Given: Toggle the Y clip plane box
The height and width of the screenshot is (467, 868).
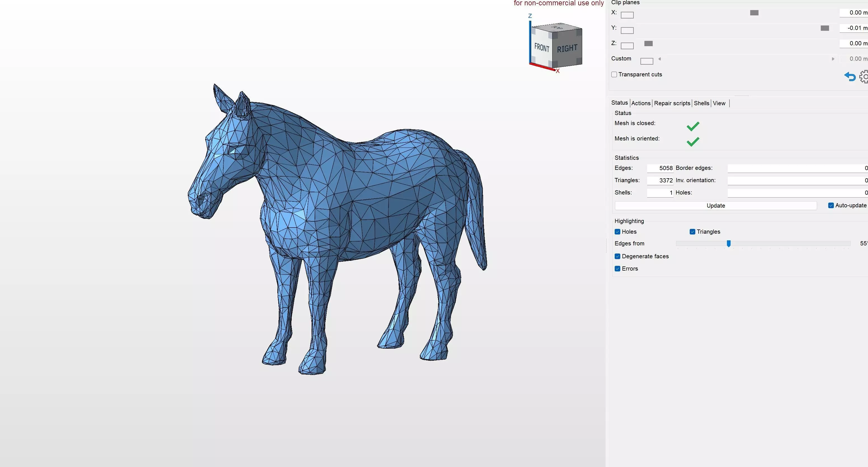Looking at the screenshot, I should [627, 31].
